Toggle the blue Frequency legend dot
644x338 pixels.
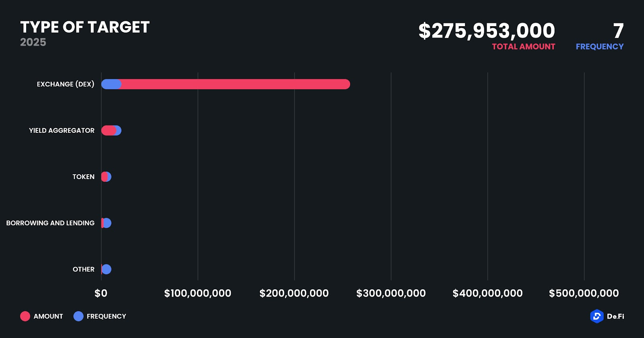(78, 316)
